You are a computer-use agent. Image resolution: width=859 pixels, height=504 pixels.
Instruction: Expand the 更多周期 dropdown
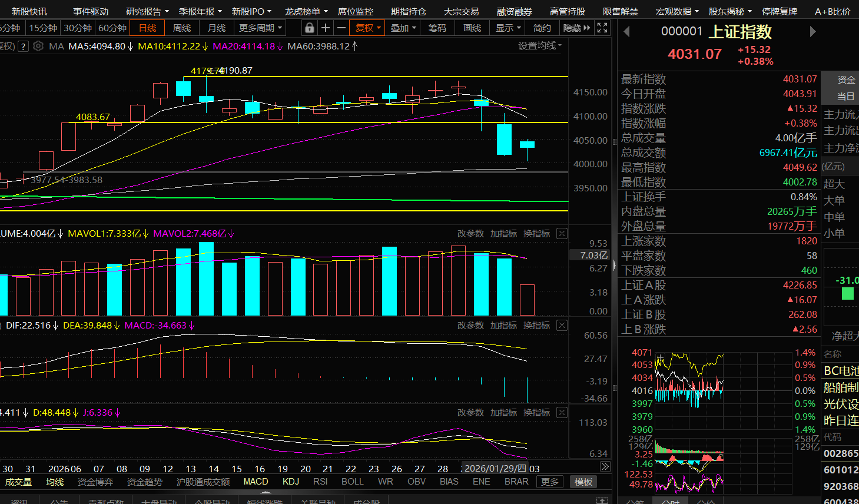click(x=261, y=28)
